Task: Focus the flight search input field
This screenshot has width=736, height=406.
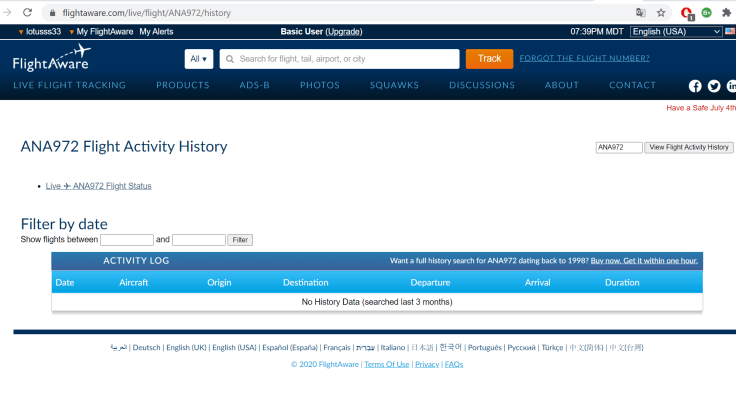Action: point(339,59)
